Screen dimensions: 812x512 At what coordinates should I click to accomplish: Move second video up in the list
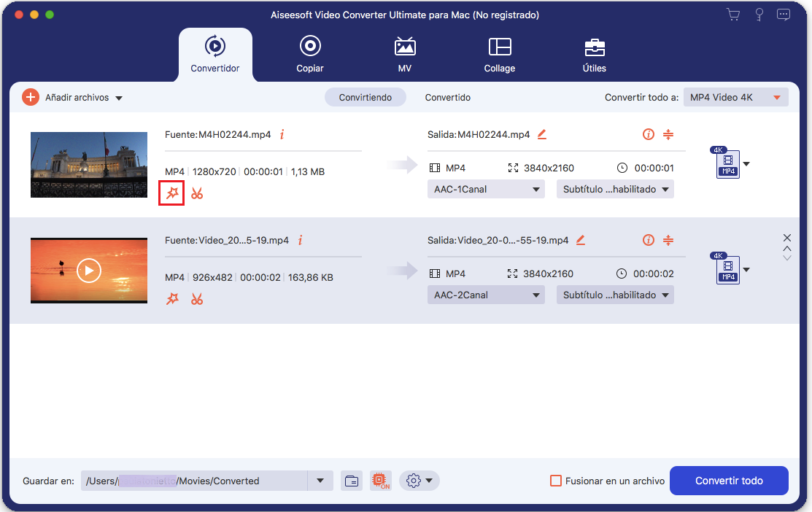(787, 249)
